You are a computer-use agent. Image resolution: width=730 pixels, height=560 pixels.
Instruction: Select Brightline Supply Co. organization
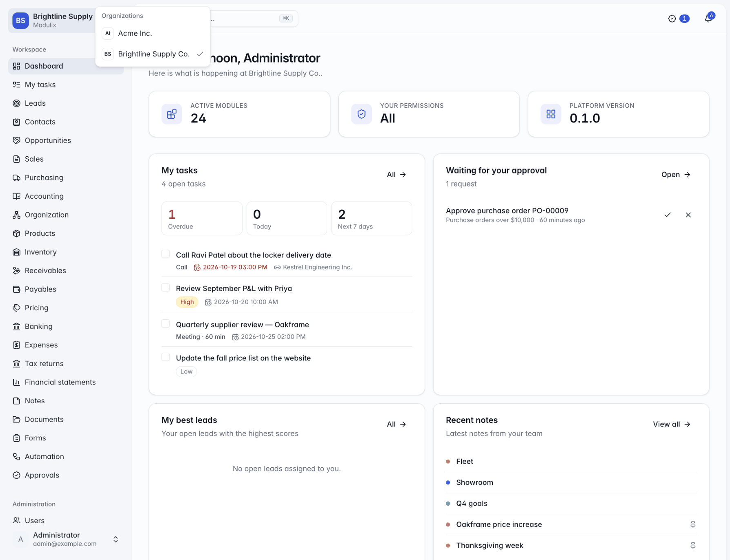click(x=153, y=54)
